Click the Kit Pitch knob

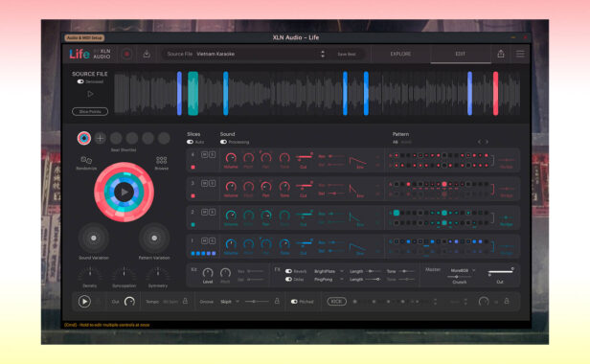coord(225,273)
